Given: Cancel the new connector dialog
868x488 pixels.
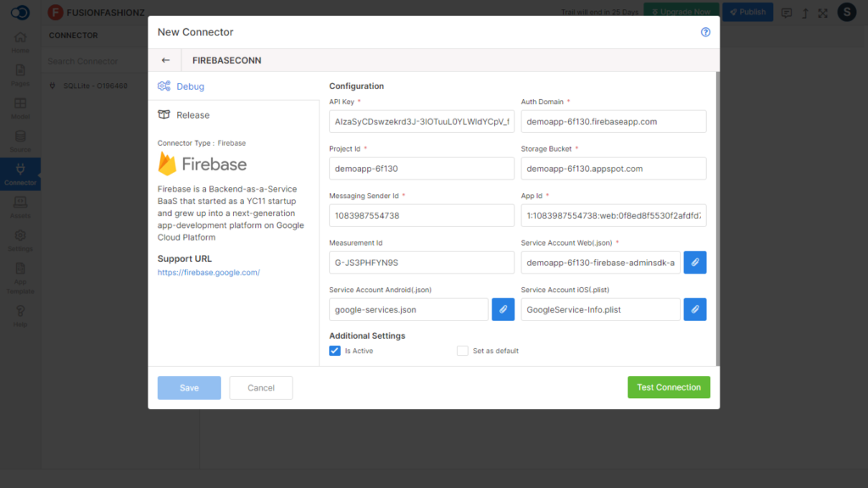Looking at the screenshot, I should tap(261, 388).
